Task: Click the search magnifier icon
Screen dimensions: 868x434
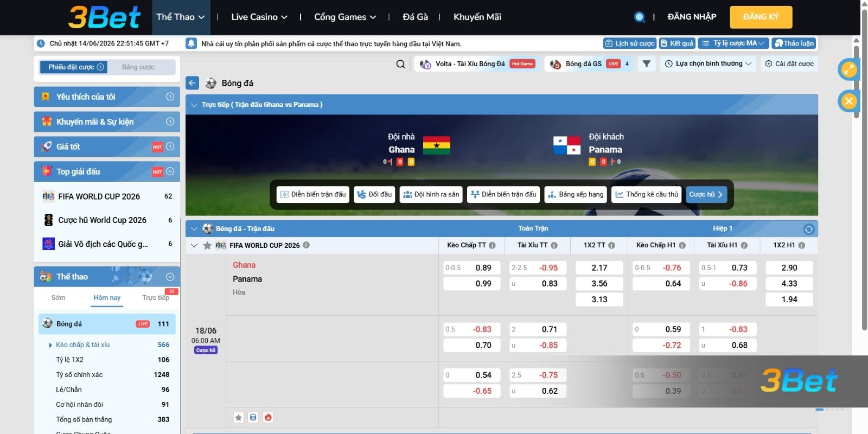Action: click(x=400, y=64)
